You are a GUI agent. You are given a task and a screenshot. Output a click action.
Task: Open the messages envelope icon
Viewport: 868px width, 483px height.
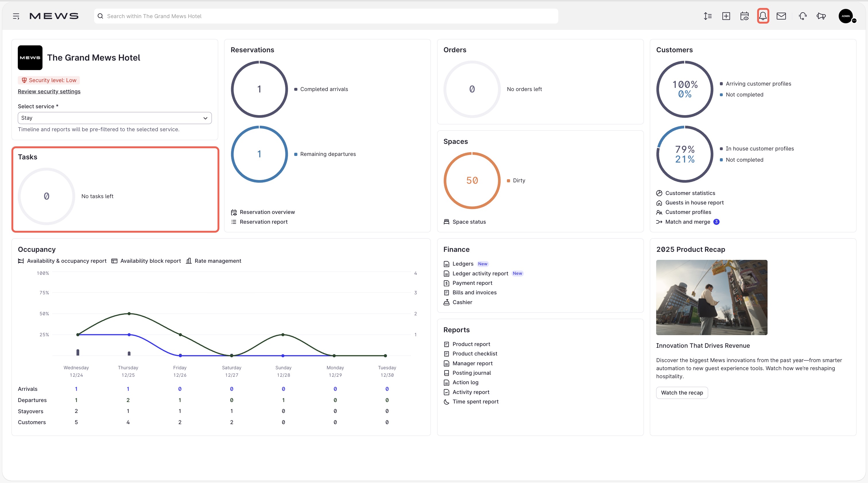click(781, 16)
